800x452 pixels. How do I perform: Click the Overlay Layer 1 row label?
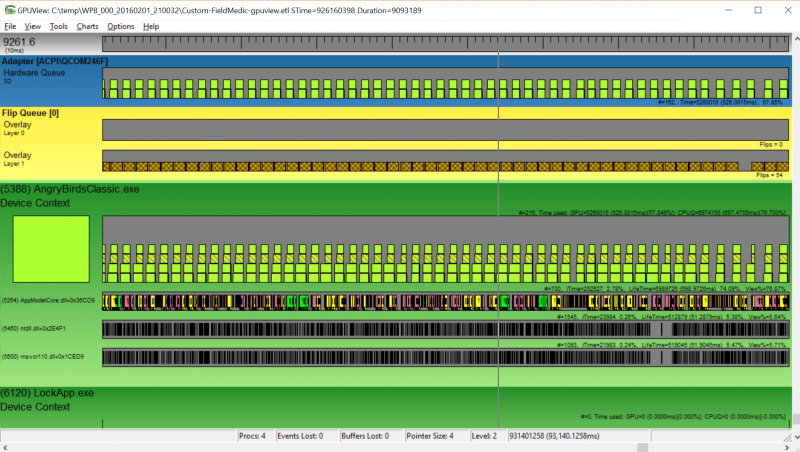point(17,158)
